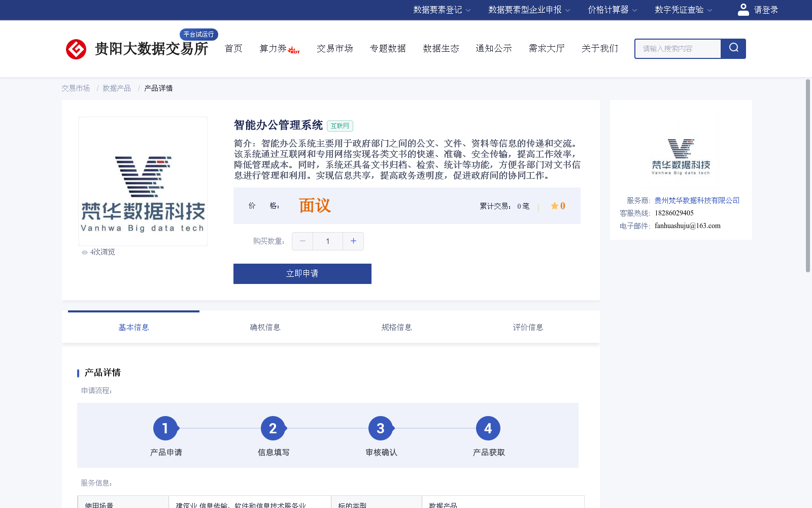Click email fanhuashuju@163.com
812x508 pixels.
coord(688,226)
